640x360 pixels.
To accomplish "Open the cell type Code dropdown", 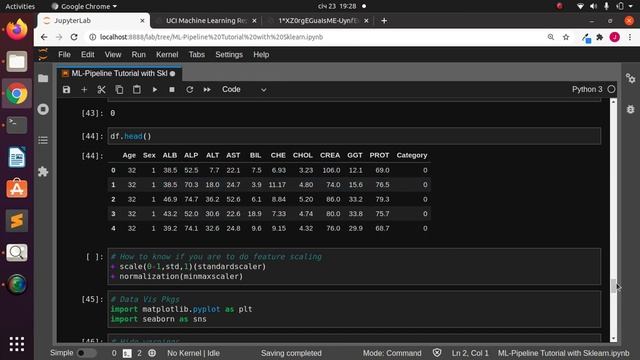I will point(244,89).
